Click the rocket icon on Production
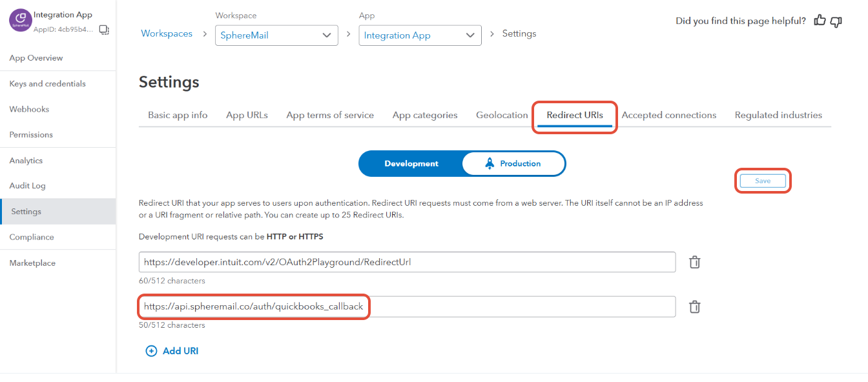 point(490,163)
